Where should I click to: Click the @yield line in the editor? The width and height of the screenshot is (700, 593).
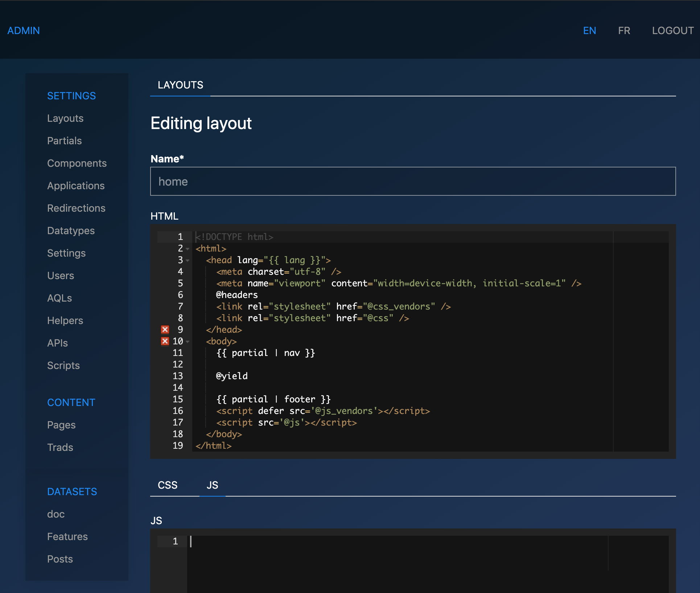232,376
